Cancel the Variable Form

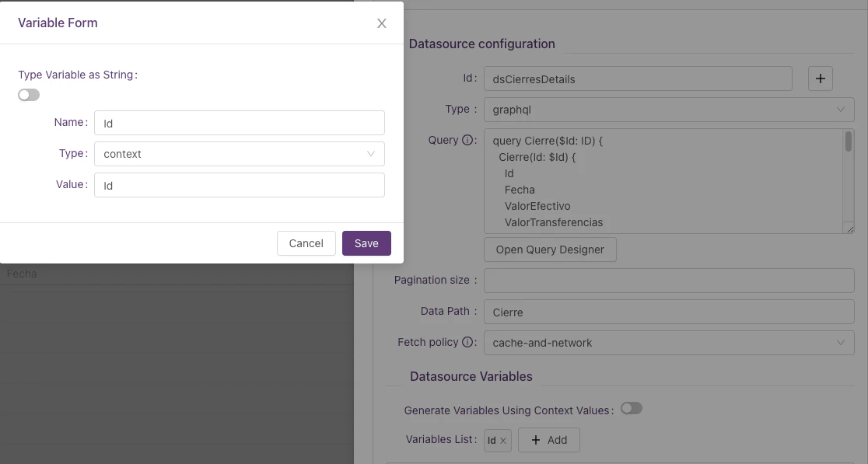pyautogui.click(x=306, y=243)
